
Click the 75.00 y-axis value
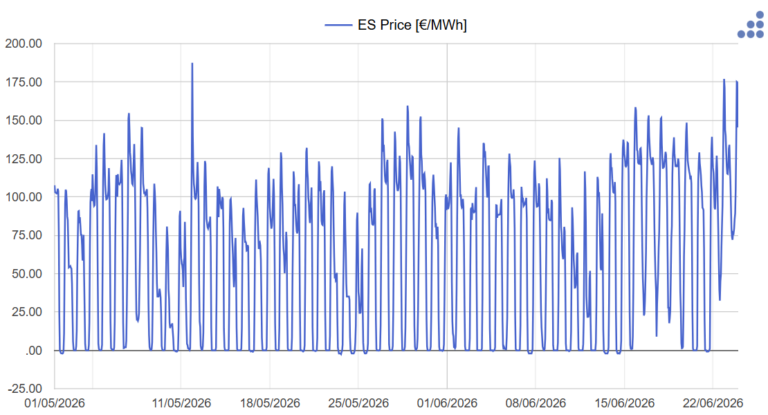pos(27,235)
